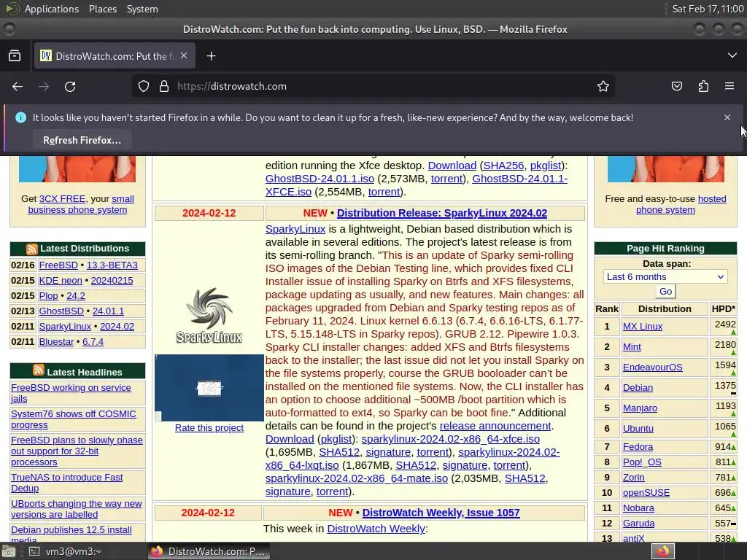Click the SparkyLinux logo image
This screenshot has width=747, height=560.
pos(209,314)
